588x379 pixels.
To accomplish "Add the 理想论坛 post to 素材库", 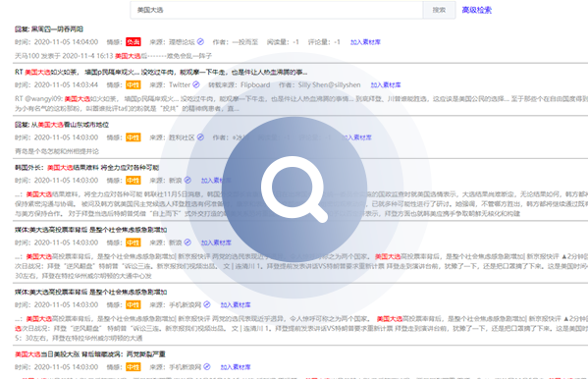I will click(x=365, y=42).
